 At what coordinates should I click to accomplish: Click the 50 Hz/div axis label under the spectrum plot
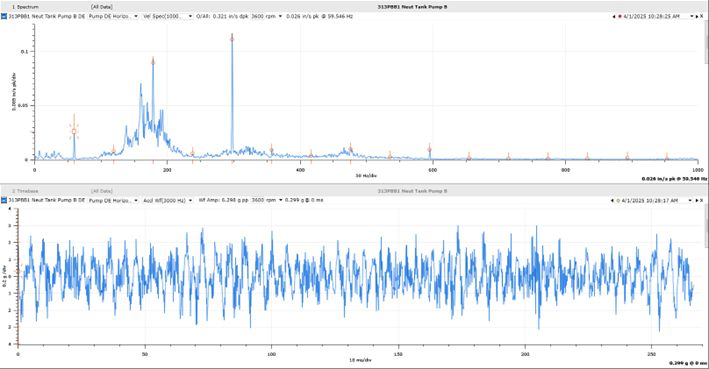pos(366,175)
